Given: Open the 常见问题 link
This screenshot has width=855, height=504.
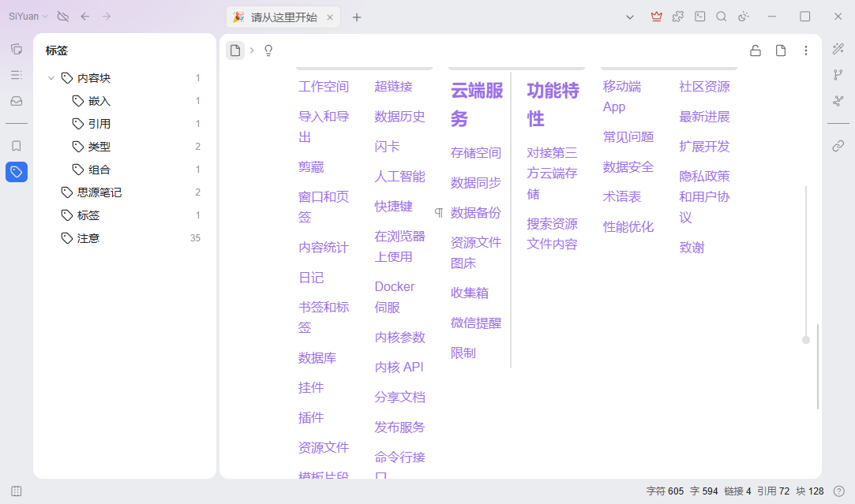Looking at the screenshot, I should pos(628,136).
